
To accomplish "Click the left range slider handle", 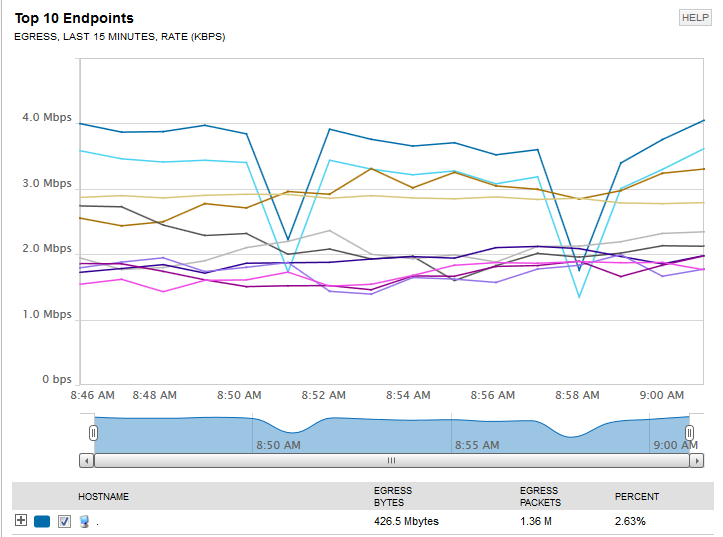I will (93, 433).
